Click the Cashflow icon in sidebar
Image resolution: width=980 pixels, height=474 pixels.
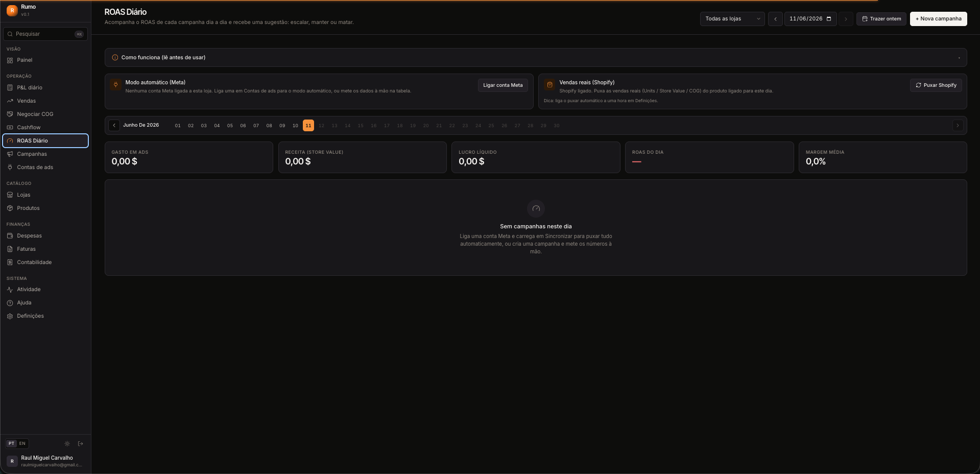[x=10, y=128]
